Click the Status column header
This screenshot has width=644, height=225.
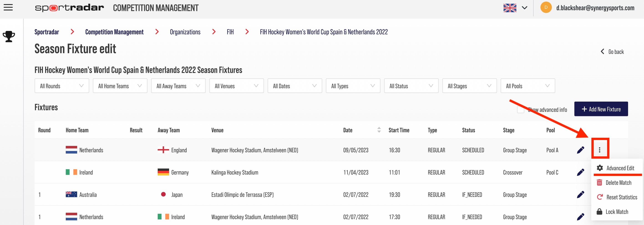(468, 130)
